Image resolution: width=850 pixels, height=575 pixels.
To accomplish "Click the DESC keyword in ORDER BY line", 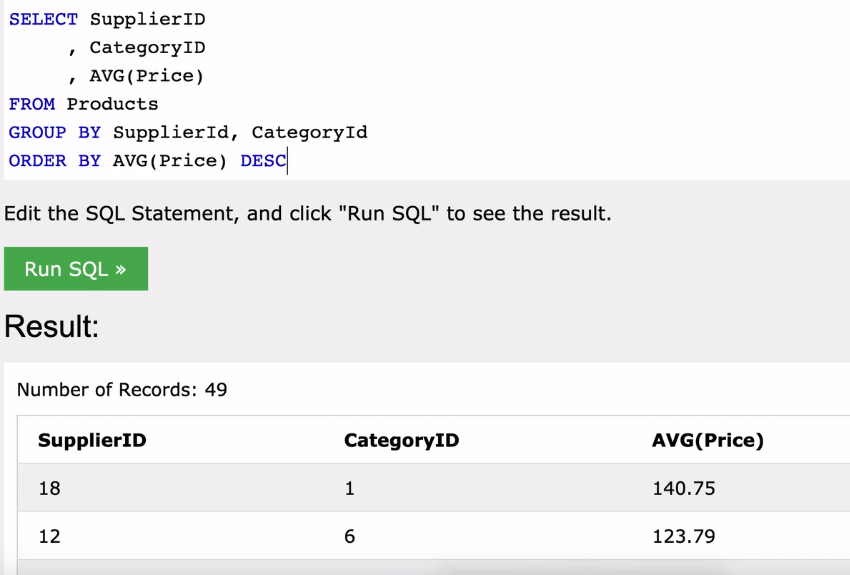I will pyautogui.click(x=263, y=161).
